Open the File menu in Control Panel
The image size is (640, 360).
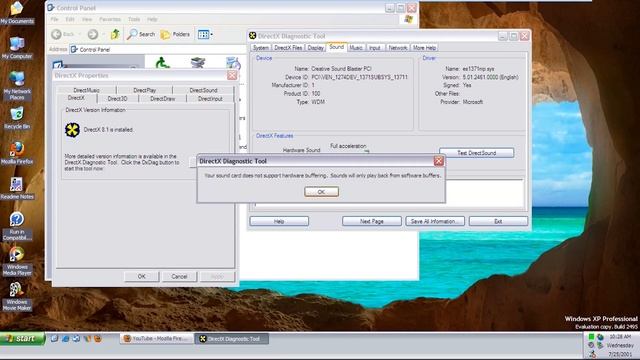coord(54,19)
